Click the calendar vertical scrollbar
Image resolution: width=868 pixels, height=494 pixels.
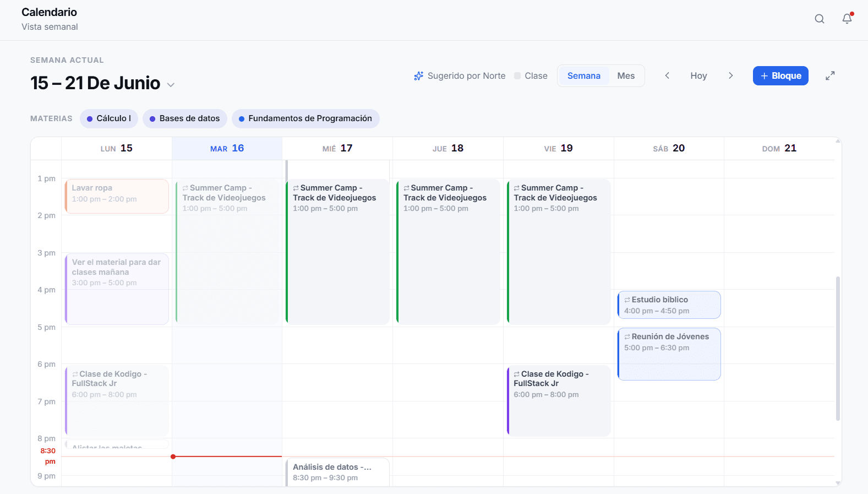[x=838, y=348]
